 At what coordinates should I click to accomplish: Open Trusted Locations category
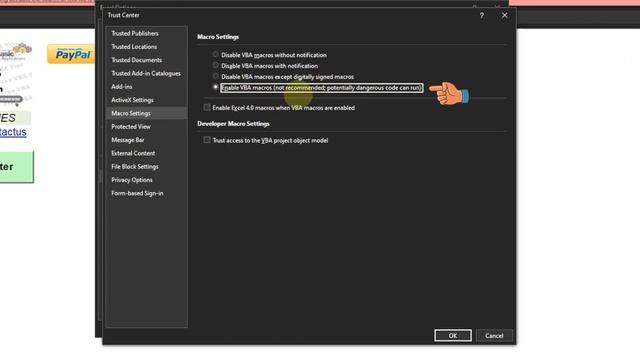147,47
